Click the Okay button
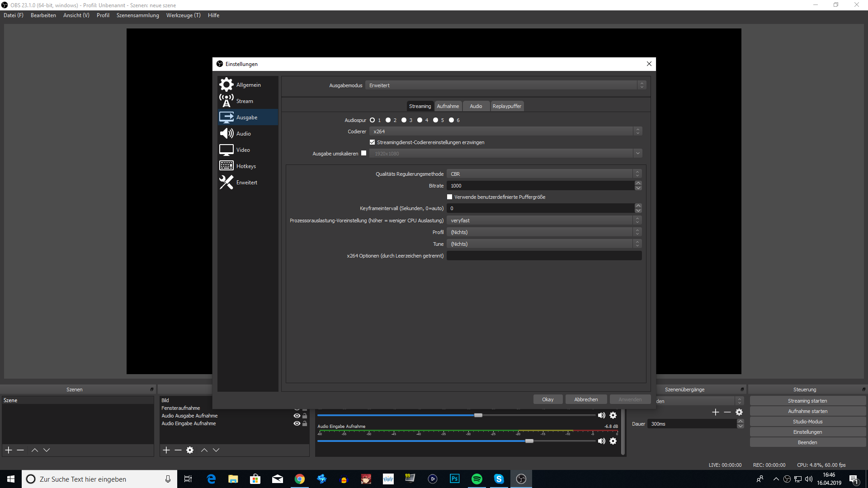This screenshot has height=488, width=868. [547, 399]
